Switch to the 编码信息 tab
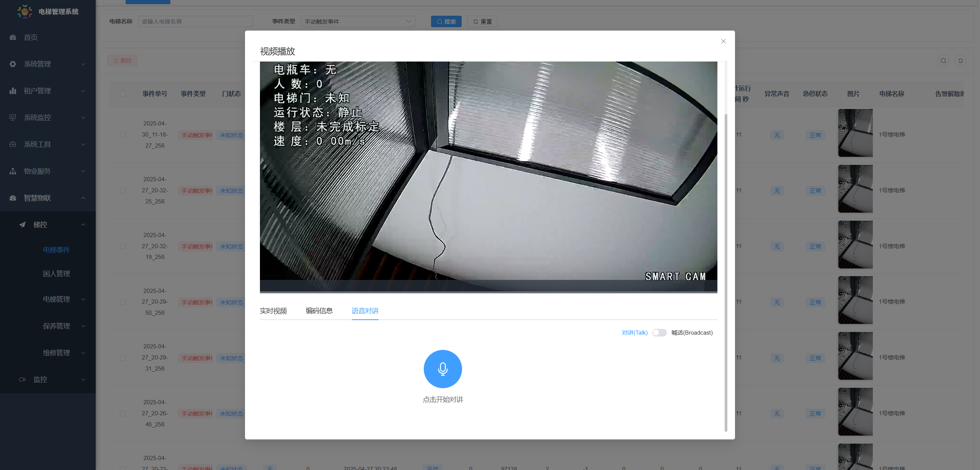The image size is (980, 470). click(319, 311)
